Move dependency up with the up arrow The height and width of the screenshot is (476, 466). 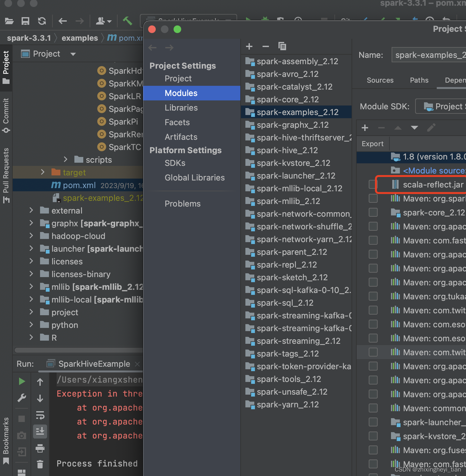(398, 128)
